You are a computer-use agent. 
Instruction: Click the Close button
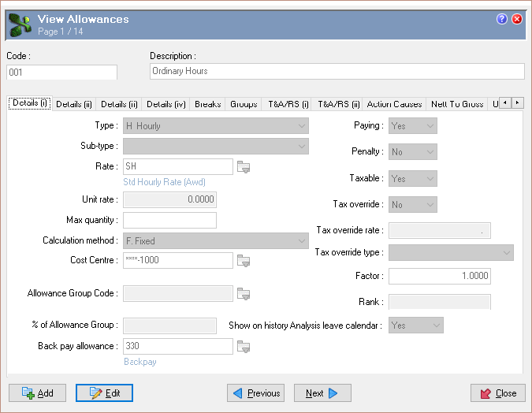(498, 393)
